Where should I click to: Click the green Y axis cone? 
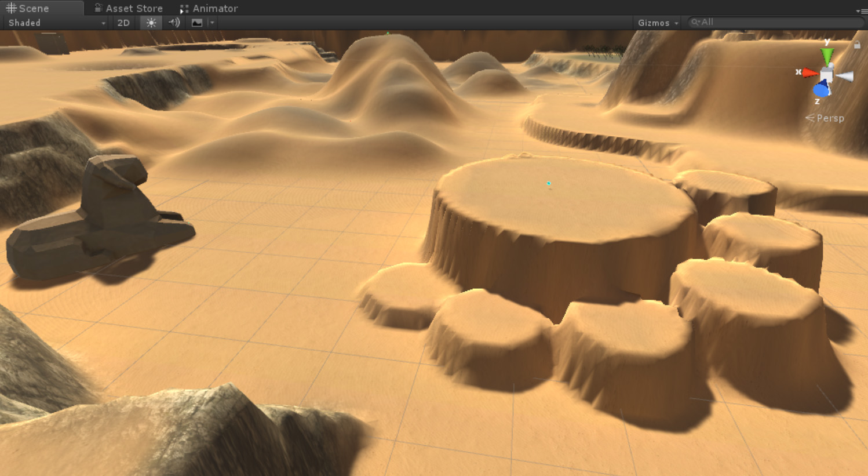click(827, 56)
